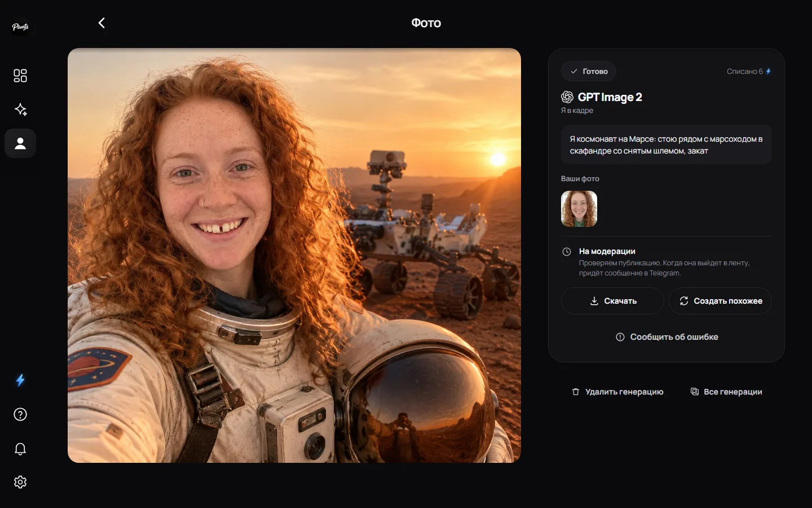Viewport: 812px width, 508px height.
Task: Open notifications bell icon
Action: [x=20, y=449]
